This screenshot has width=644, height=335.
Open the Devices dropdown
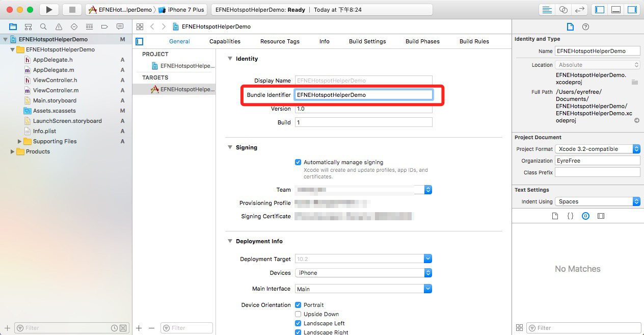coord(363,273)
